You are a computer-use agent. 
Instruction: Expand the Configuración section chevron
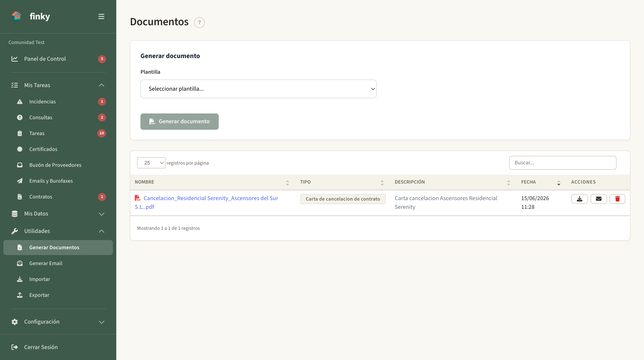(101, 322)
